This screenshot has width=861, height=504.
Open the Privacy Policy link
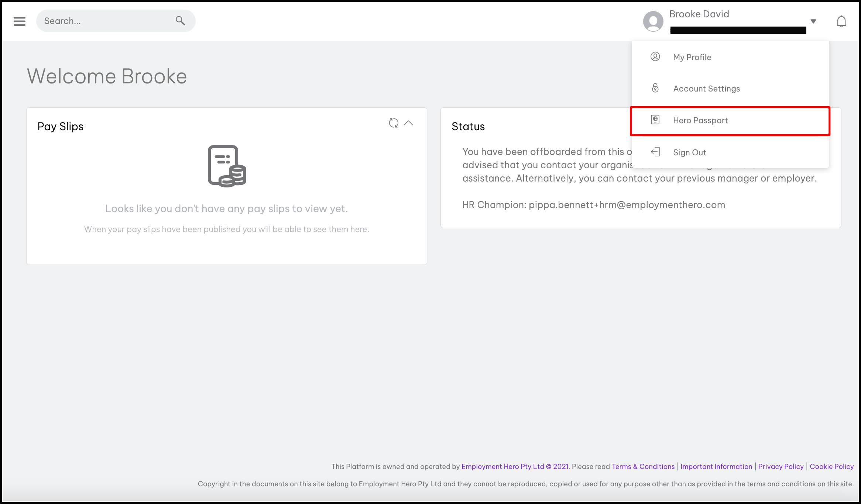coord(781,466)
